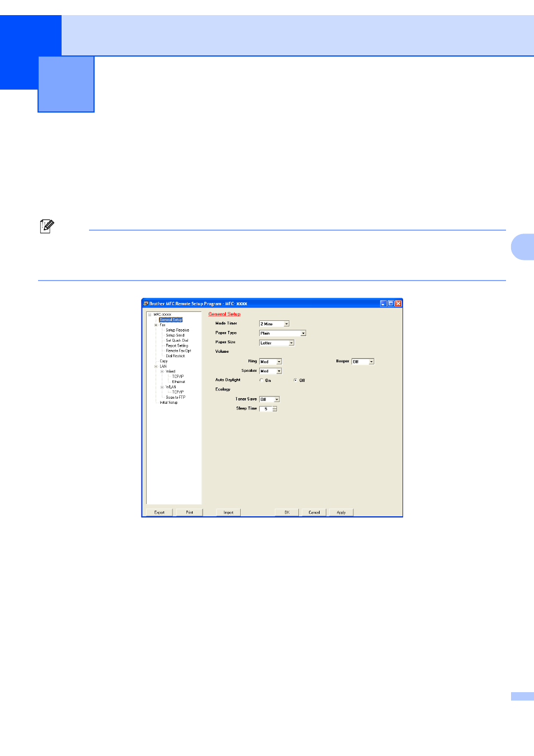Select Copy in the tree

coord(163,361)
